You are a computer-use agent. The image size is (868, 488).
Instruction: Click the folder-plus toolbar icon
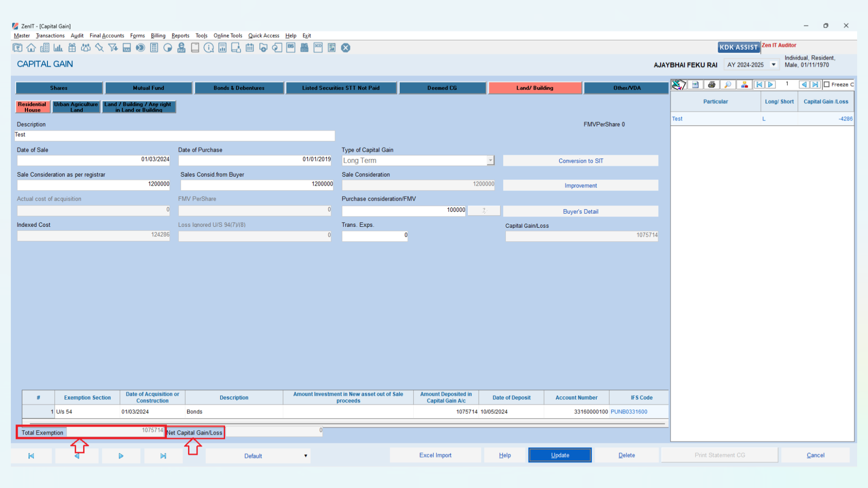point(263,47)
